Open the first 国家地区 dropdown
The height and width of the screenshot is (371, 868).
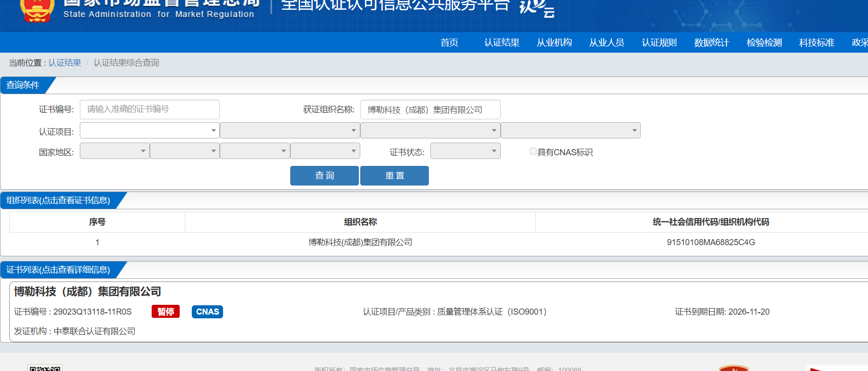(x=114, y=151)
